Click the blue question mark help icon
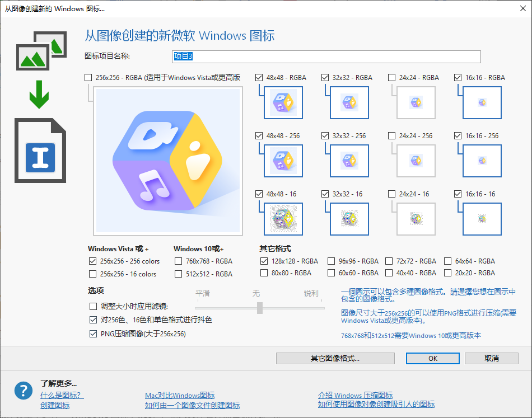532x418 pixels. tap(23, 391)
